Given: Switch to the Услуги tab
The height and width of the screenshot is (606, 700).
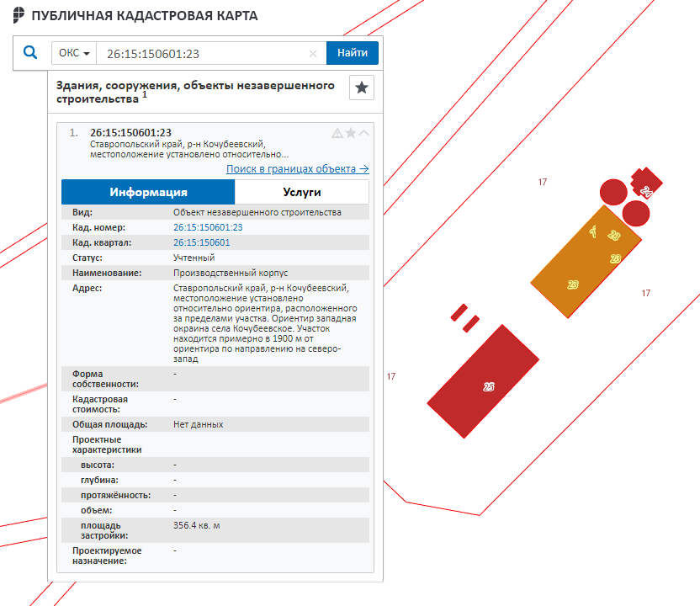Looking at the screenshot, I should 301,192.
